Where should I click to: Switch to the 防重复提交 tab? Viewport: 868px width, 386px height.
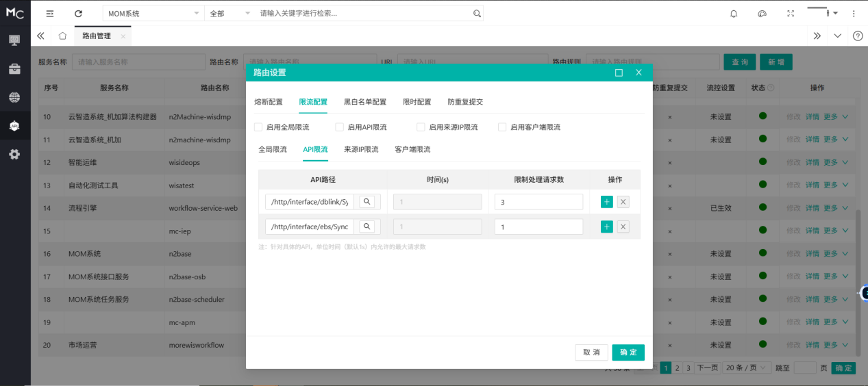[x=465, y=102]
